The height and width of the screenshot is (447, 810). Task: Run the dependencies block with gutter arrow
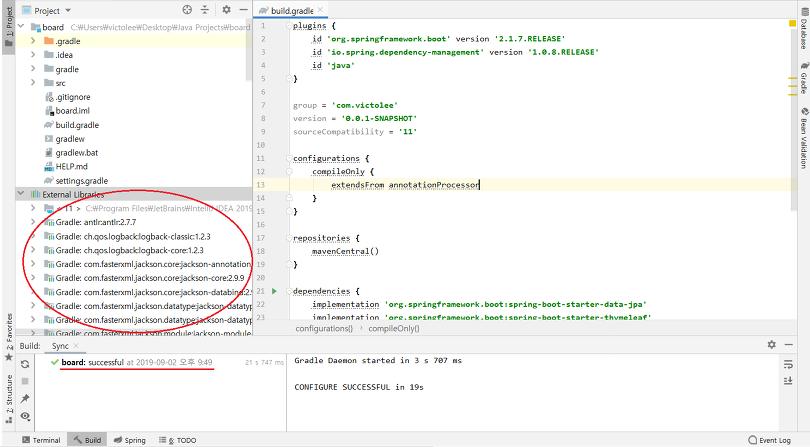tap(274, 291)
